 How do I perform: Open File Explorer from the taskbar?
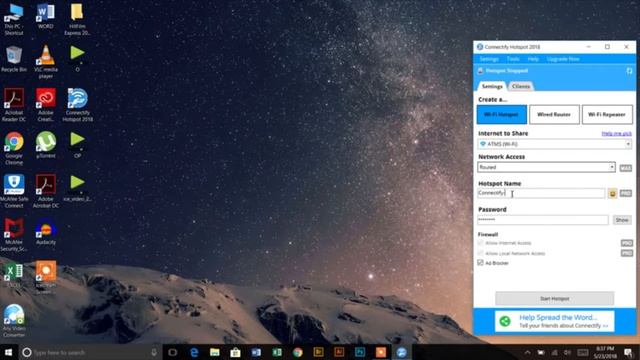[215, 352]
